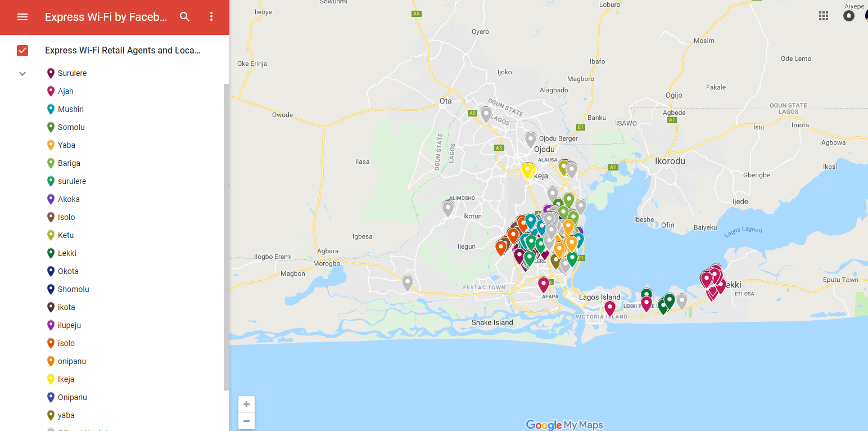Click the lowercase 'isolo' entry label

pos(66,343)
